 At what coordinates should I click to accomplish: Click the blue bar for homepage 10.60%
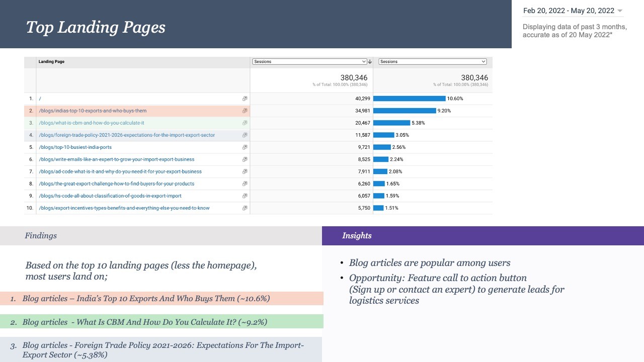coord(410,99)
